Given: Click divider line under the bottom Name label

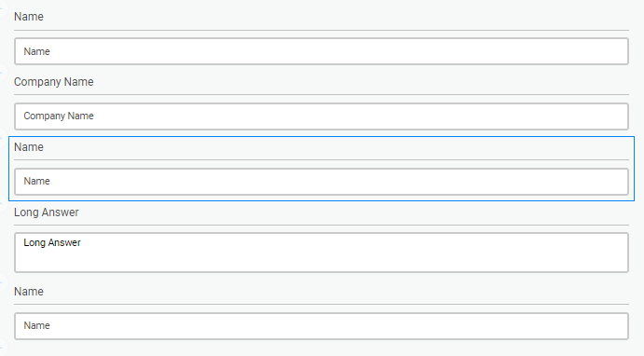Looking at the screenshot, I should (x=322, y=304).
